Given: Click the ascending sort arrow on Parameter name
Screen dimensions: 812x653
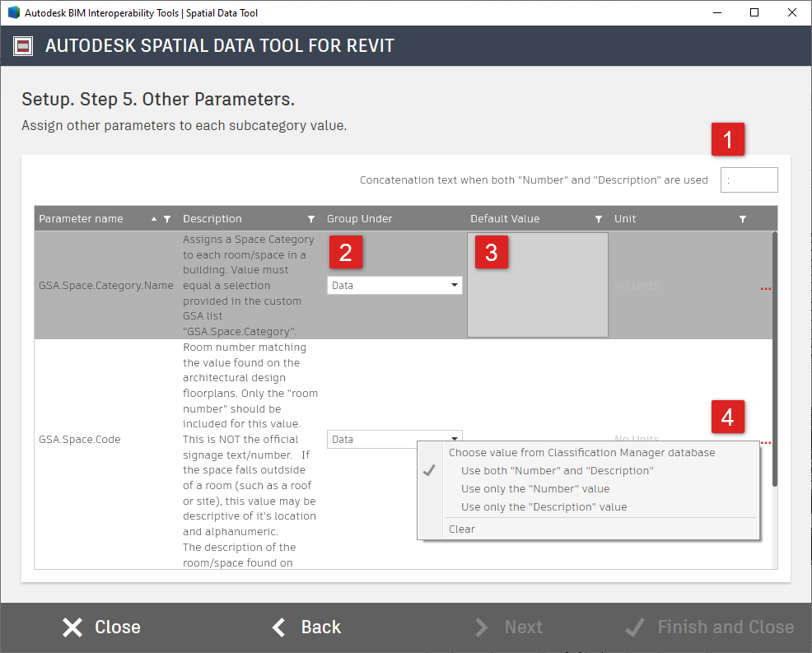Looking at the screenshot, I should pyautogui.click(x=153, y=218).
